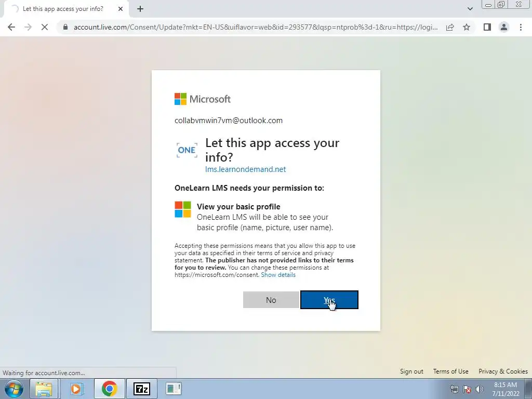Click the padlock site info icon

65,27
